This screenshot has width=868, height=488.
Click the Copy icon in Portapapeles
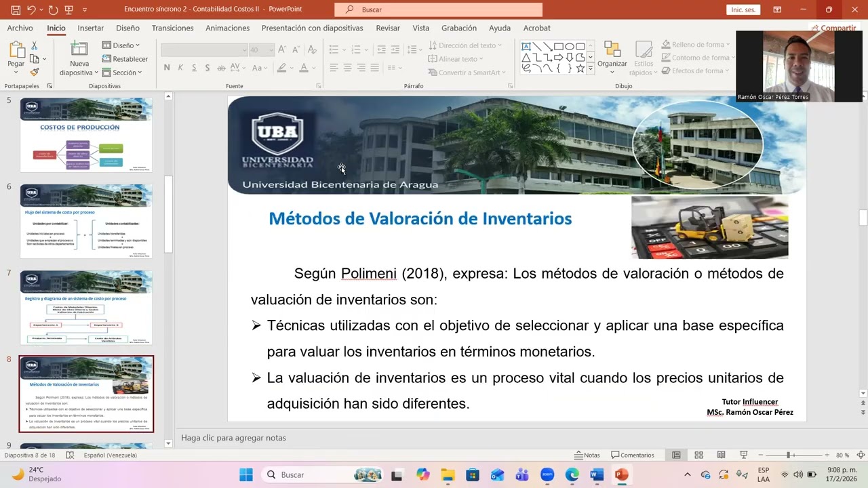point(34,59)
